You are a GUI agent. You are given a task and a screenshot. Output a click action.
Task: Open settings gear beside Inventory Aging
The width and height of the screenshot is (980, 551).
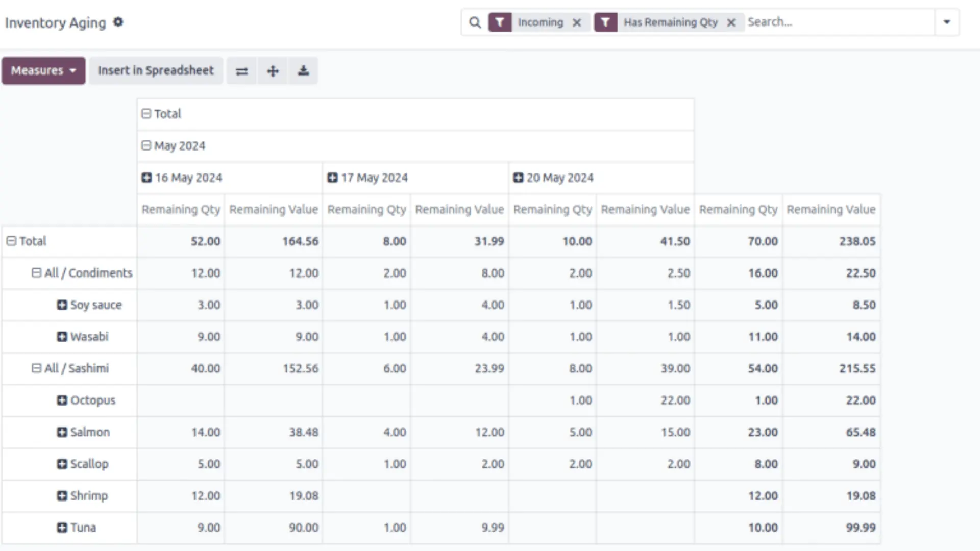point(118,22)
